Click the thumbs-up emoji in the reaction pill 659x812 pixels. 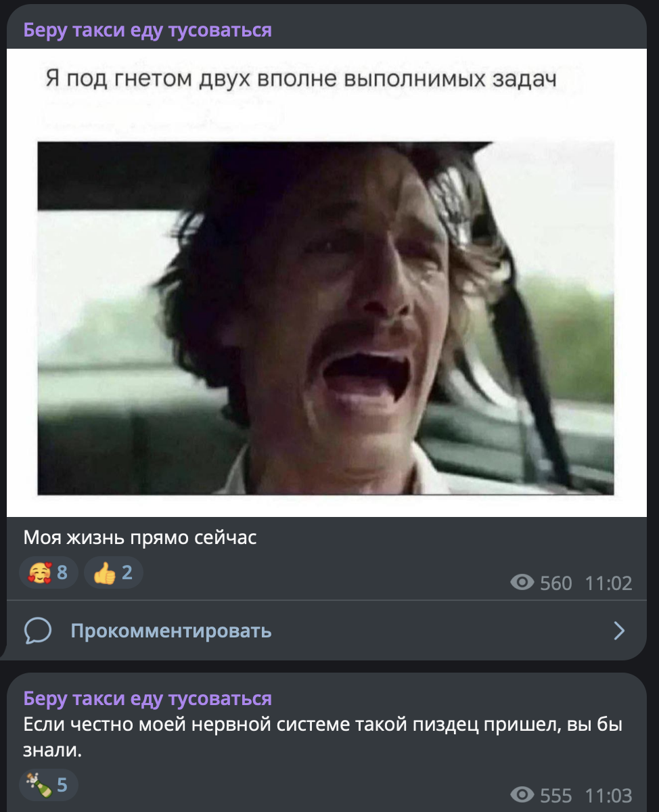105,573
